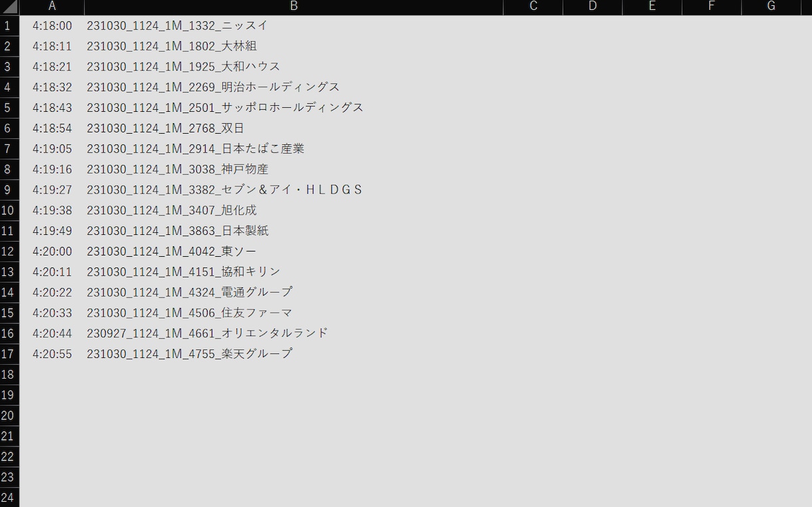Select cell 231030_1124_1M_3382_セブン&アイ・HLDGS
The height and width of the screenshot is (507, 812).
(x=294, y=190)
